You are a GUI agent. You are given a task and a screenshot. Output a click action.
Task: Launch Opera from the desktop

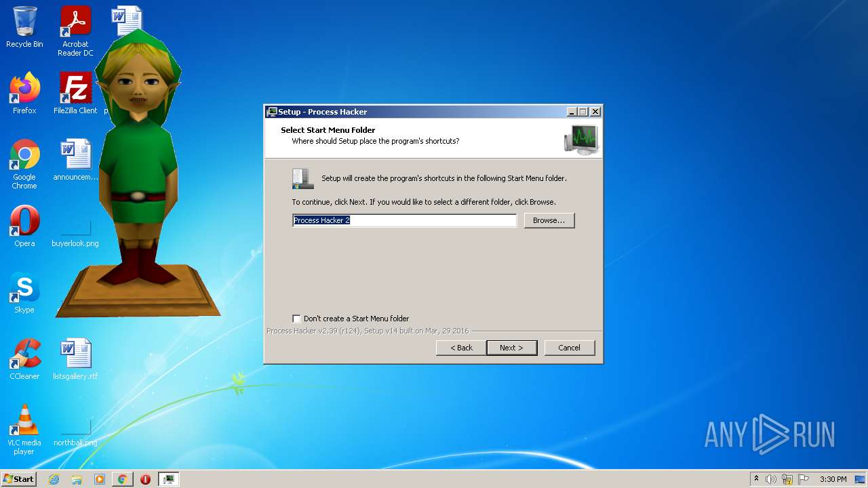[x=24, y=226]
